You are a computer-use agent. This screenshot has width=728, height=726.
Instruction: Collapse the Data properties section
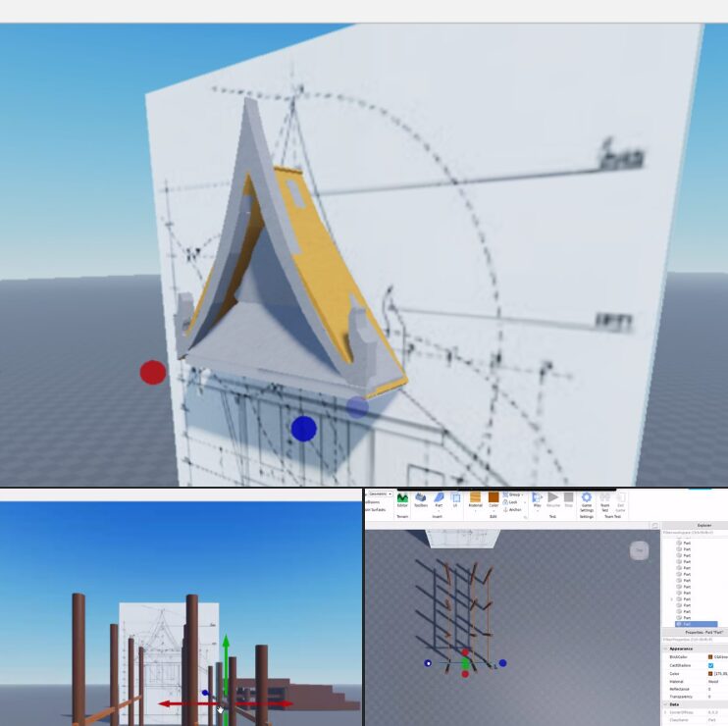[666, 703]
